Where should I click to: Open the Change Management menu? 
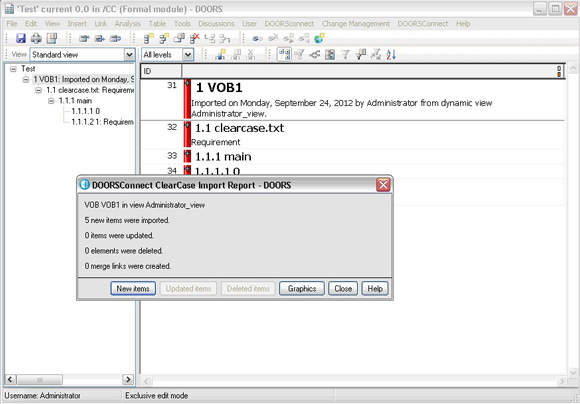tap(355, 24)
